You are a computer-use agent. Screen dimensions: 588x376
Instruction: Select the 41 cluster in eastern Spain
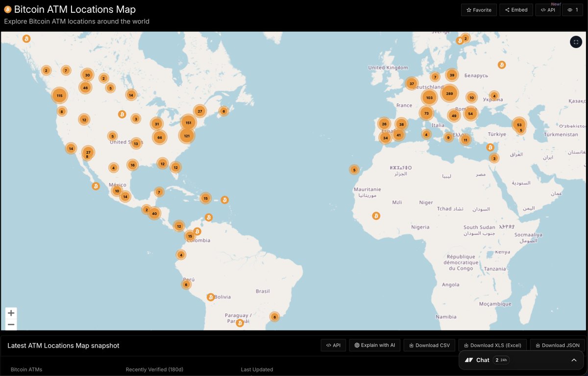[399, 135]
